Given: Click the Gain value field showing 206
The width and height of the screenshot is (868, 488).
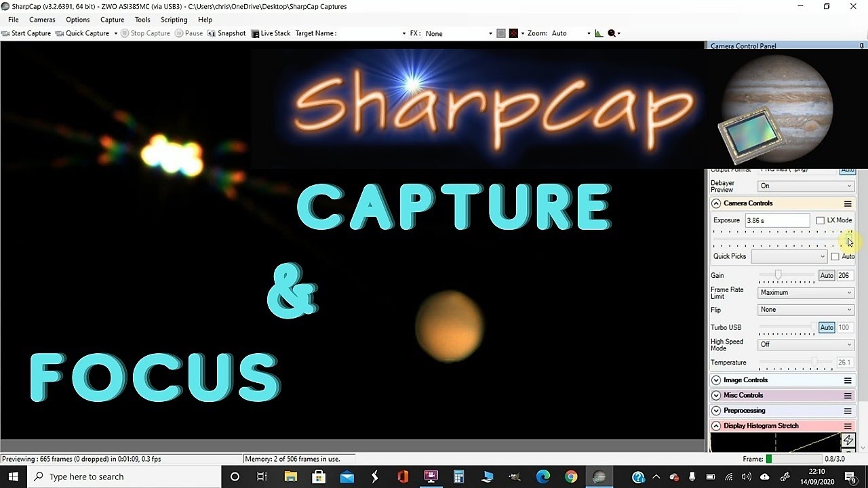Looking at the screenshot, I should tap(844, 276).
